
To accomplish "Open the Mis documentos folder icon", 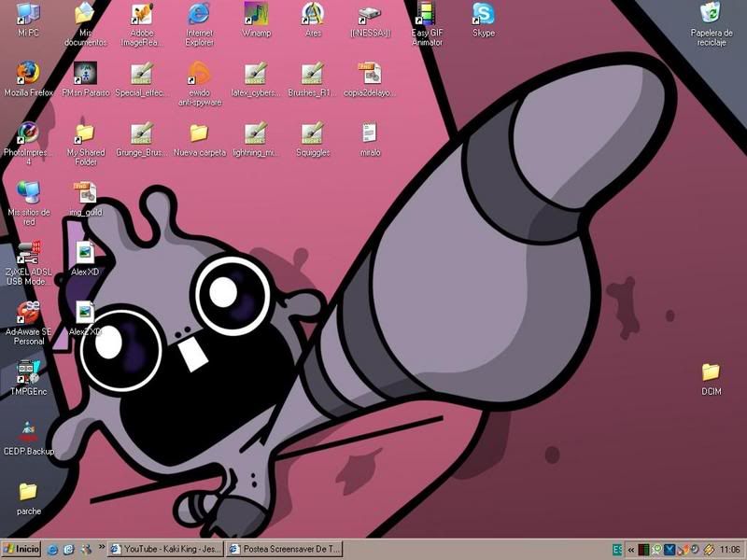I will [x=85, y=25].
